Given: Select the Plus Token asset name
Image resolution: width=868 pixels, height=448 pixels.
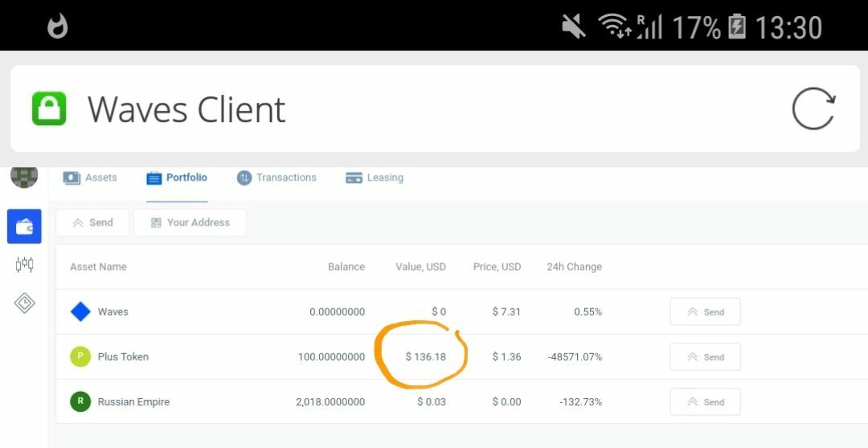Looking at the screenshot, I should coord(124,356).
